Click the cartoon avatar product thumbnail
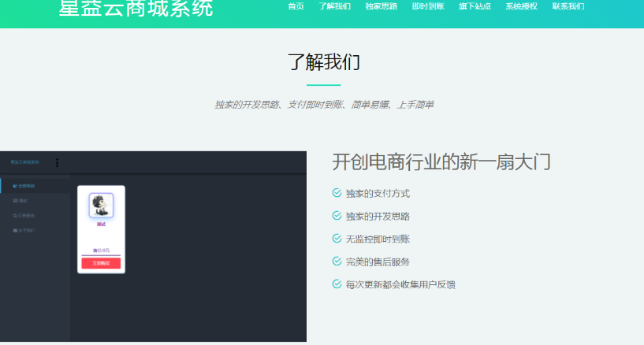 pyautogui.click(x=101, y=205)
